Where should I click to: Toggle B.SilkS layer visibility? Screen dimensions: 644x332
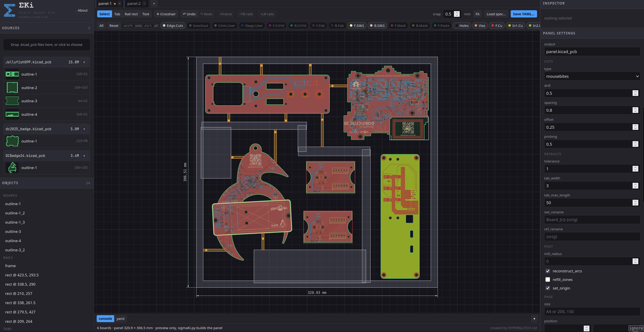pyautogui.click(x=377, y=26)
